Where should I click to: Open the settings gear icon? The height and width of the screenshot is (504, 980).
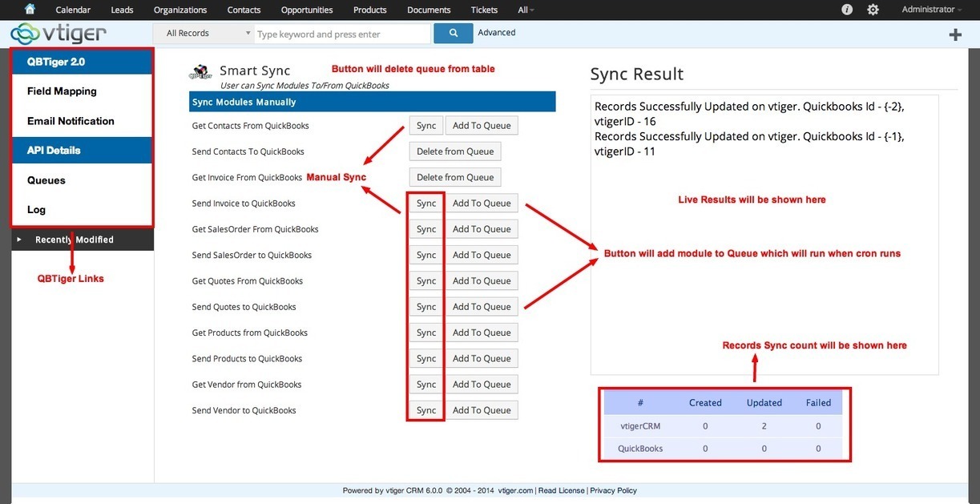pyautogui.click(x=873, y=10)
